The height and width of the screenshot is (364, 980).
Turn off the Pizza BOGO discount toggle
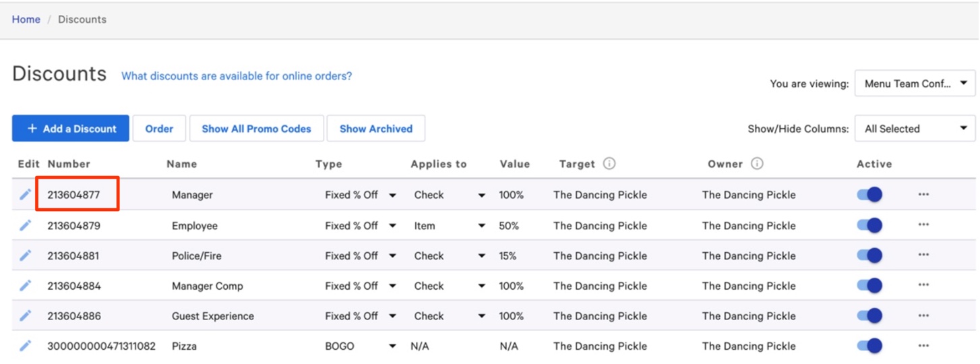coord(869,346)
